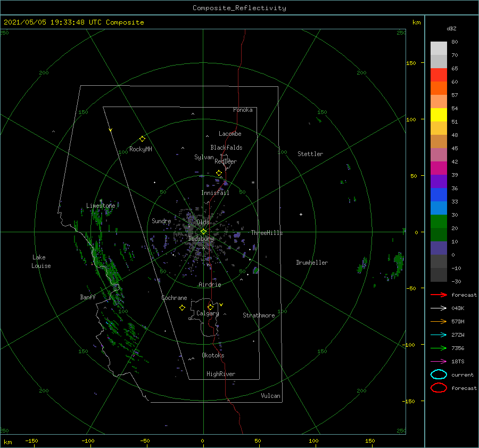Click the Blackfalds town label

point(226,148)
